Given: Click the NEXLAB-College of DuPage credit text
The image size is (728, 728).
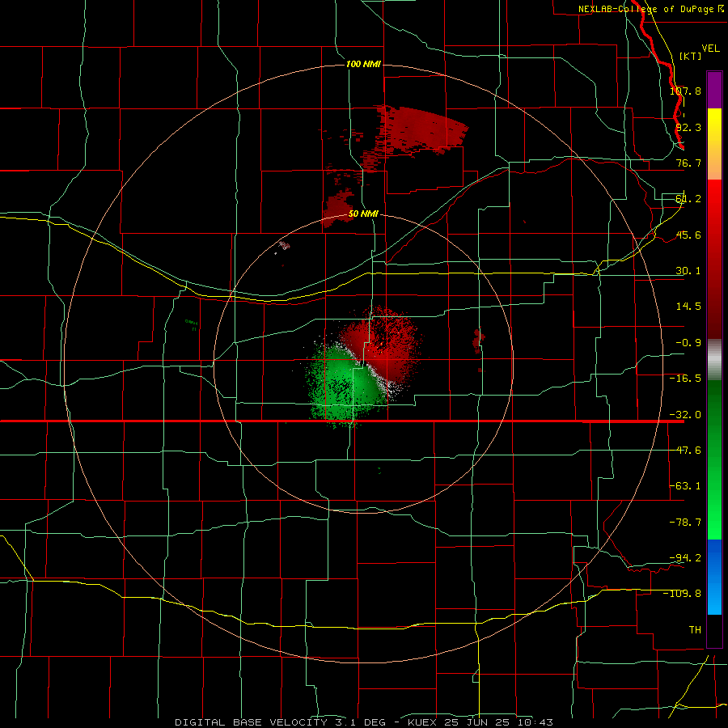Looking at the screenshot, I should [651, 9].
